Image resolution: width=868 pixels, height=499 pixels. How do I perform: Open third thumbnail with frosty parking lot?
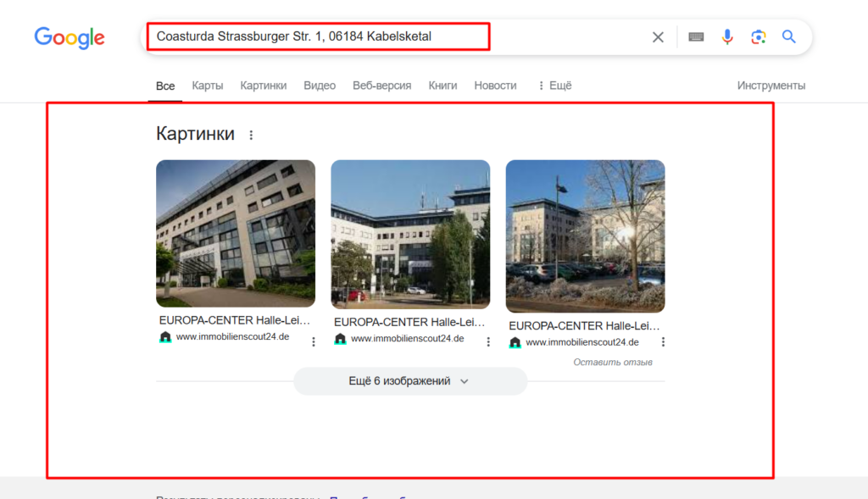586,236
